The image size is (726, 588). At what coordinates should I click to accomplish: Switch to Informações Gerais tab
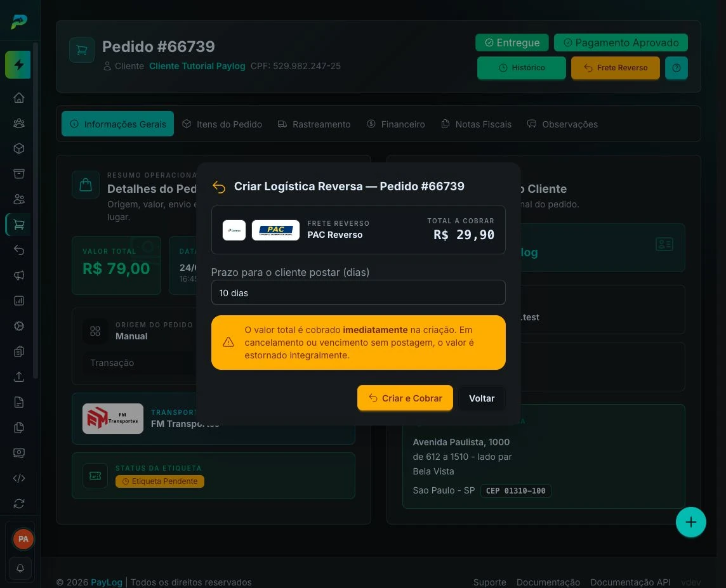point(117,124)
